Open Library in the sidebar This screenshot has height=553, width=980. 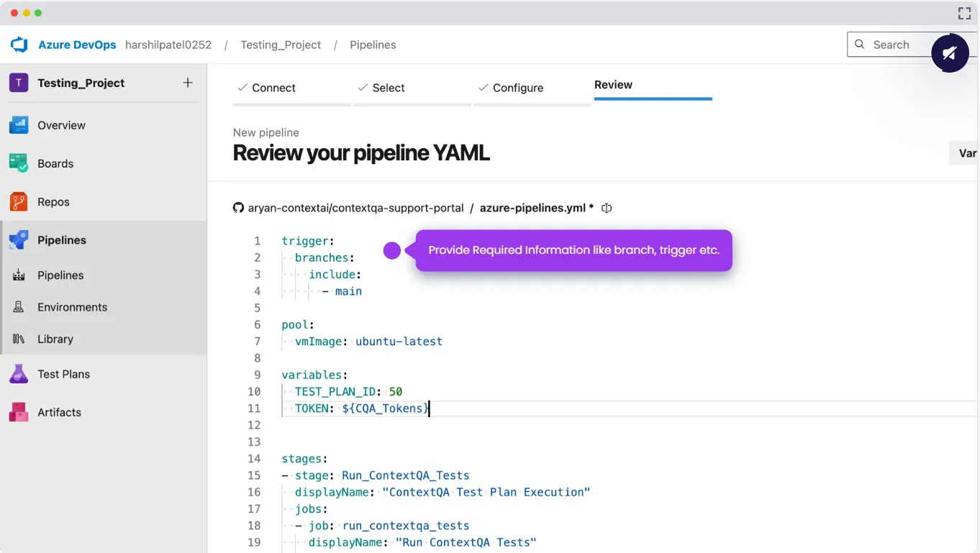coord(55,339)
